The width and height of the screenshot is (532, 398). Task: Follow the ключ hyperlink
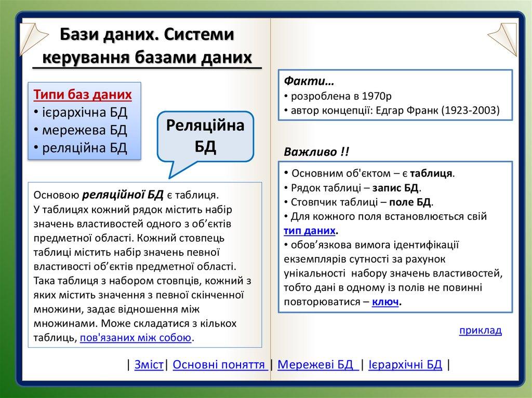(387, 302)
